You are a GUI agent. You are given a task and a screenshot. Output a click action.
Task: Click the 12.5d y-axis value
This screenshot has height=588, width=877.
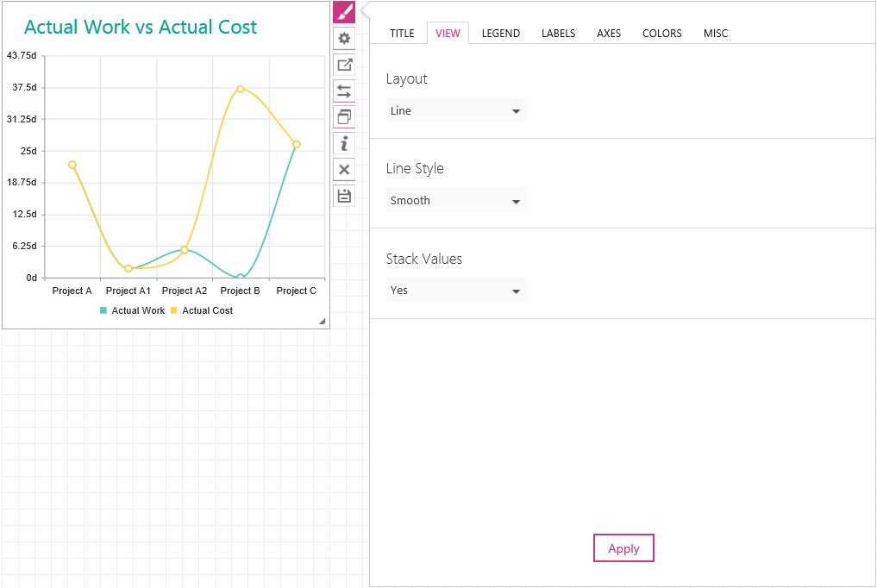click(x=25, y=214)
